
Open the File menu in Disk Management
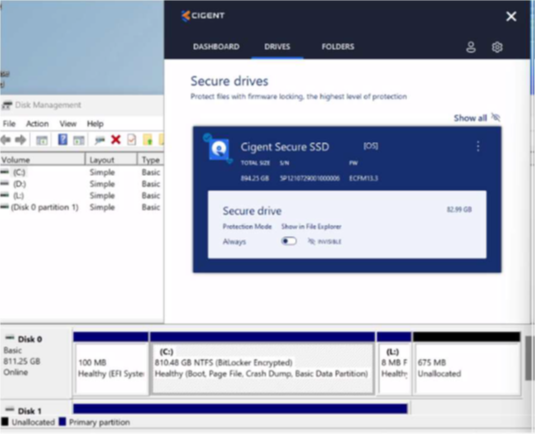[9, 124]
